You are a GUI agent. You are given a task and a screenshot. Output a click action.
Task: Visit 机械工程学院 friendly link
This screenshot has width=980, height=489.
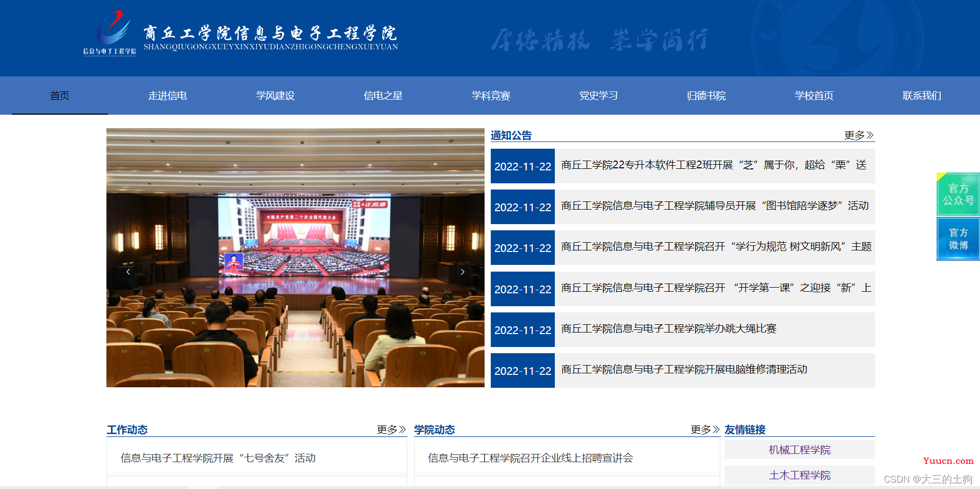pos(800,450)
